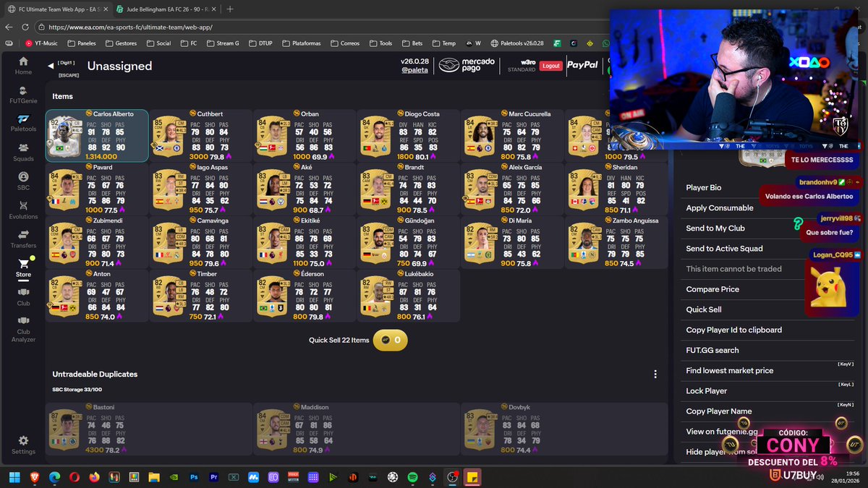868x488 pixels.
Task: Open Settings gear in sidebar
Action: 23,445
